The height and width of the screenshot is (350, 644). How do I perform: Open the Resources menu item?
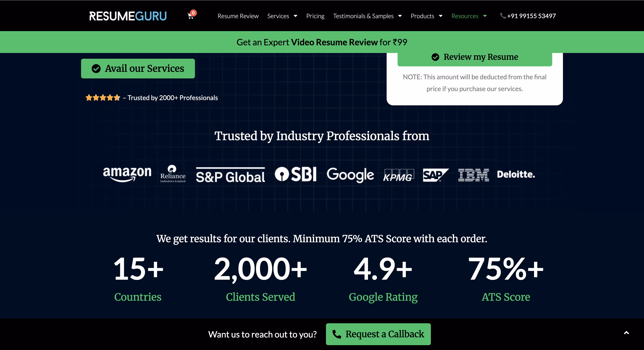(465, 16)
